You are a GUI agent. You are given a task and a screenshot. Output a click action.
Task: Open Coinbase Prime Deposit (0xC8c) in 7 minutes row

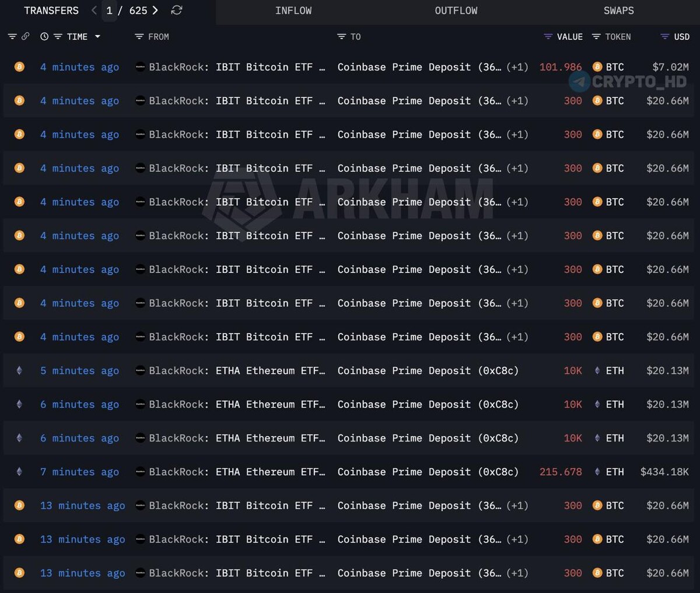pos(428,472)
